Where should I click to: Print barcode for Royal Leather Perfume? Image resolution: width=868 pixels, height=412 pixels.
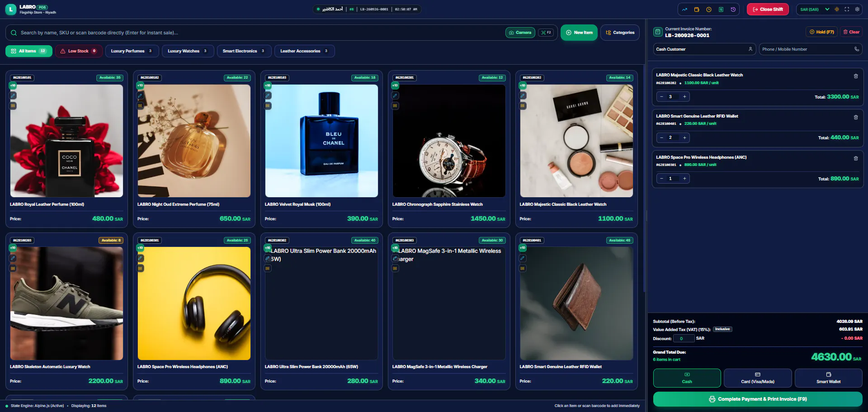(13, 106)
